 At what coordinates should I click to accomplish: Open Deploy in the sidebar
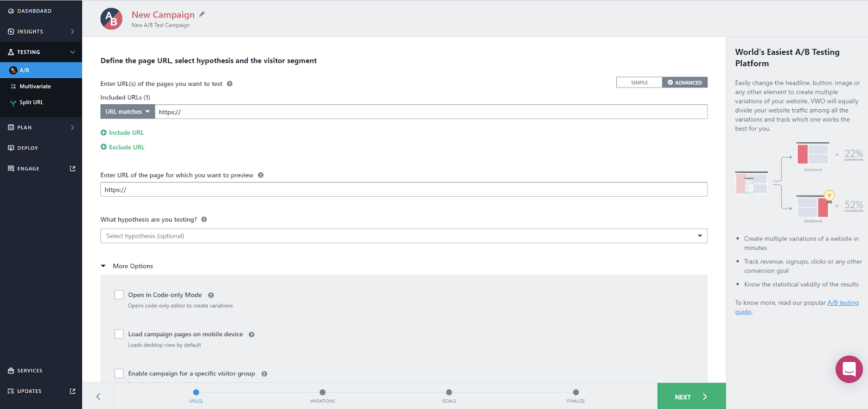pyautogui.click(x=41, y=148)
